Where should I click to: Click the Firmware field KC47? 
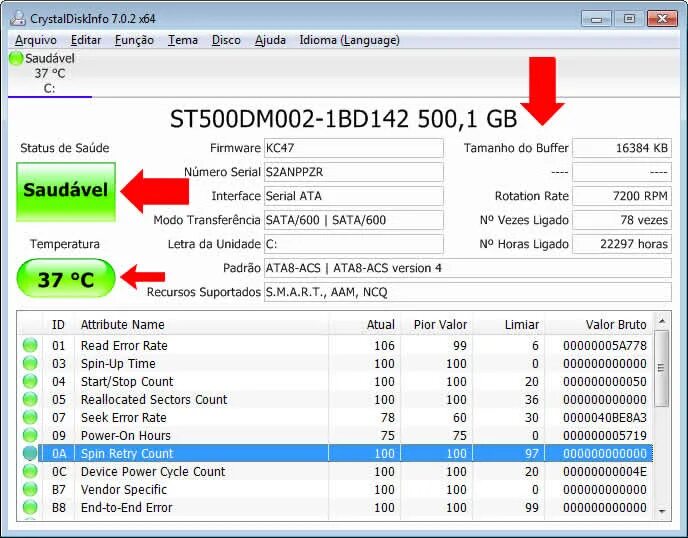coord(354,148)
